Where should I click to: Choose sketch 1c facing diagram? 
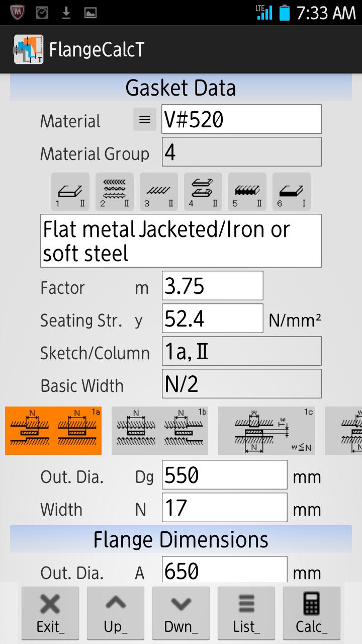[266, 431]
